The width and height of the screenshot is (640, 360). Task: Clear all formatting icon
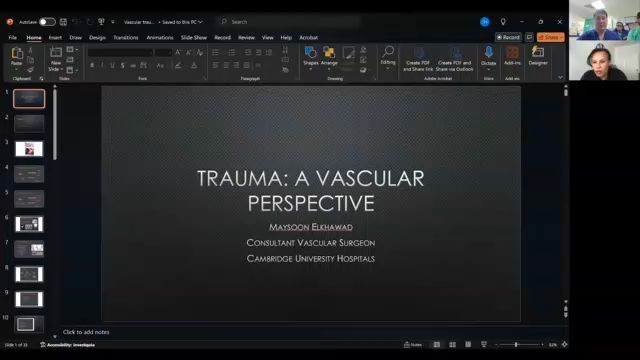click(200, 53)
